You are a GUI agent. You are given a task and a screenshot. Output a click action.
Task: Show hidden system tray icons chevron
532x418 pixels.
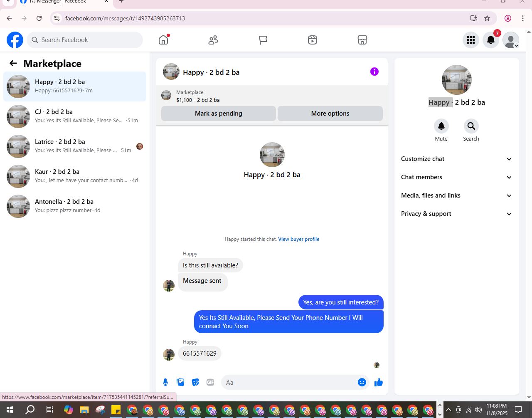(x=448, y=410)
